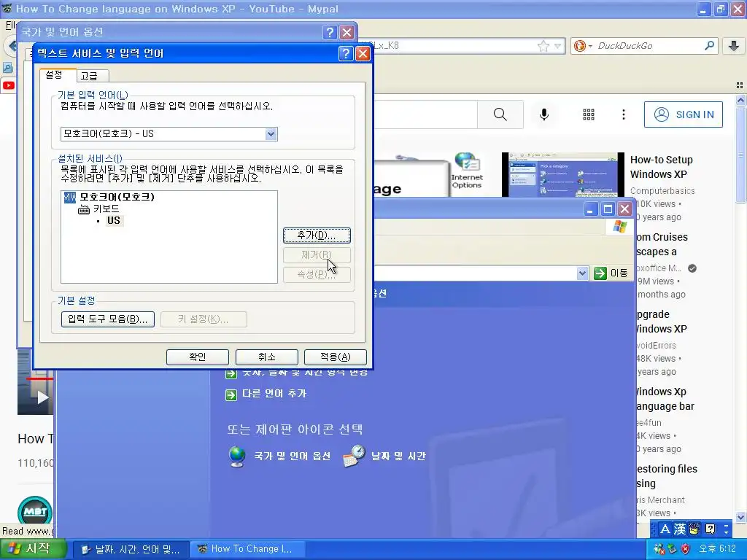The image size is (747, 560).
Task: Click the Windows flag logo in Control Panel
Action: 619,227
